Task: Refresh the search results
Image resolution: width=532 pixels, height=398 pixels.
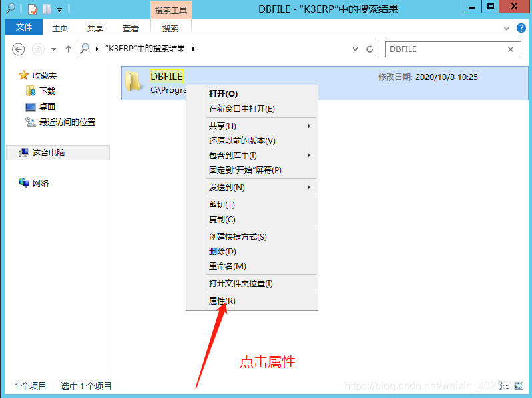Action: [x=370, y=49]
